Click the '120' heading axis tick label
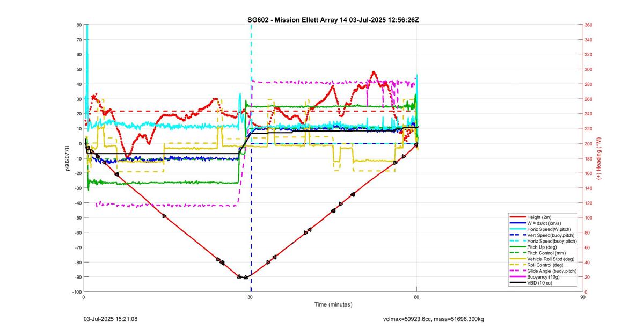Viewport: 644px width, 328px height. 589,203
